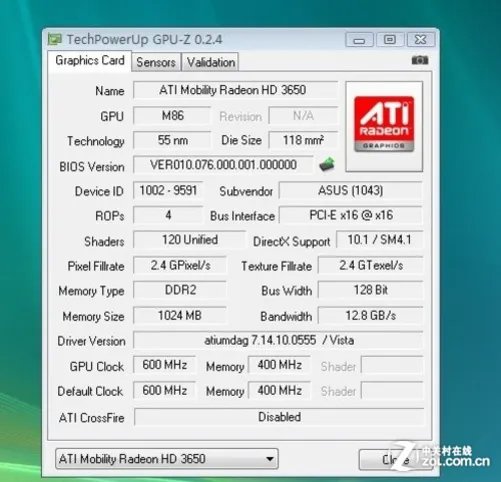Click the ATI CrossFire field showing Disabled

point(279,417)
